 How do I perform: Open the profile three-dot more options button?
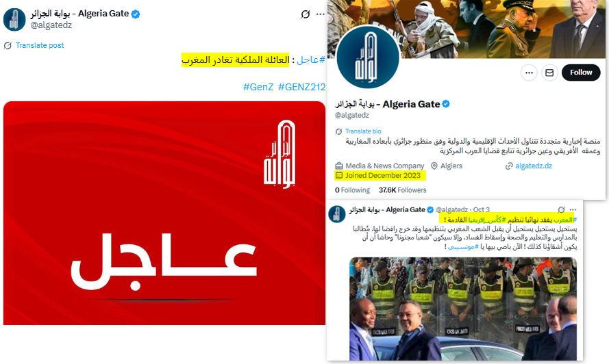529,73
